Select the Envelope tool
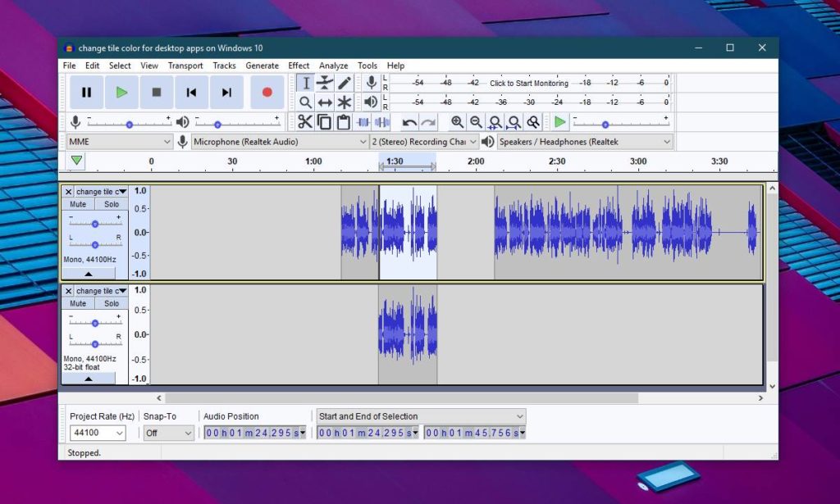840x504 pixels. click(x=323, y=83)
